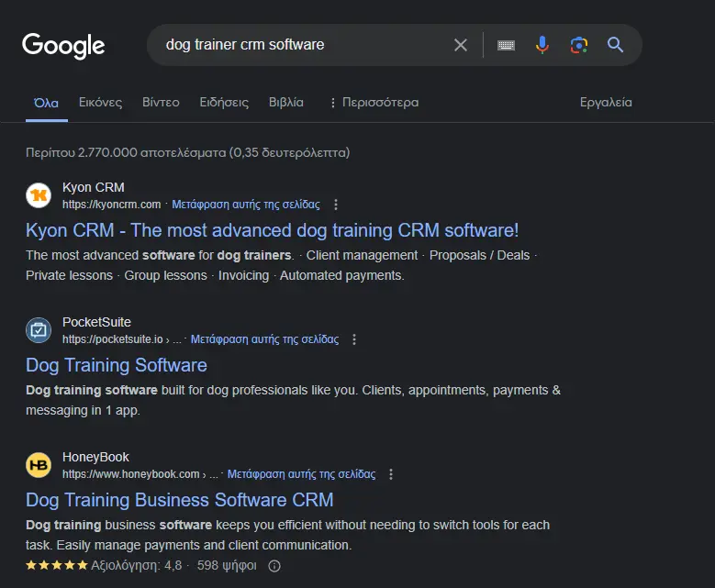Click into the search input field

(303, 45)
